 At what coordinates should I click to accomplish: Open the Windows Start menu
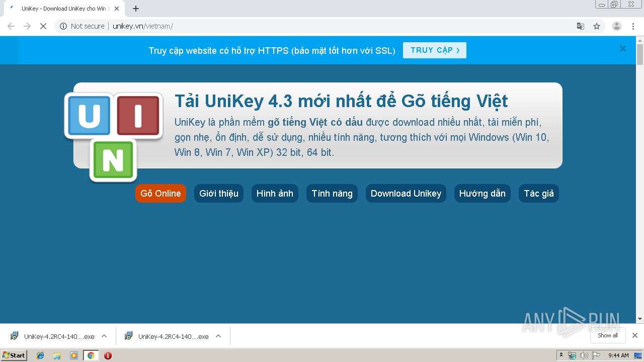click(14, 355)
